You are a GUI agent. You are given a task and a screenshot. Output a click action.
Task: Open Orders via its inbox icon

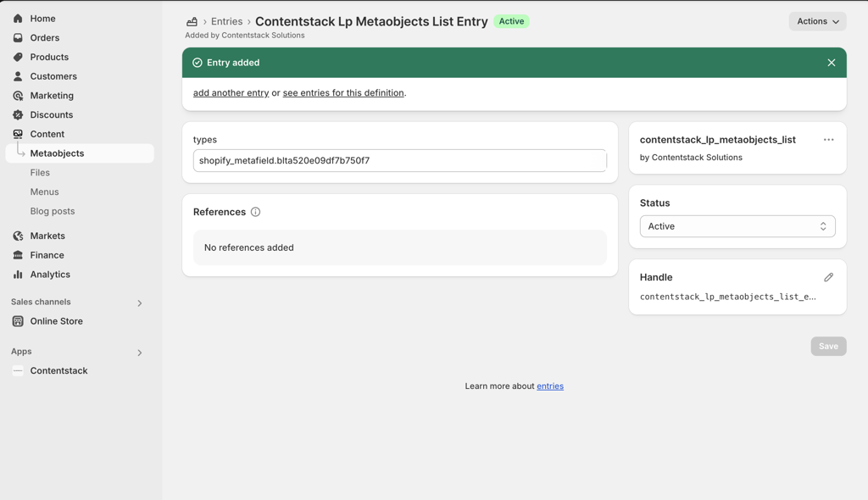[18, 38]
